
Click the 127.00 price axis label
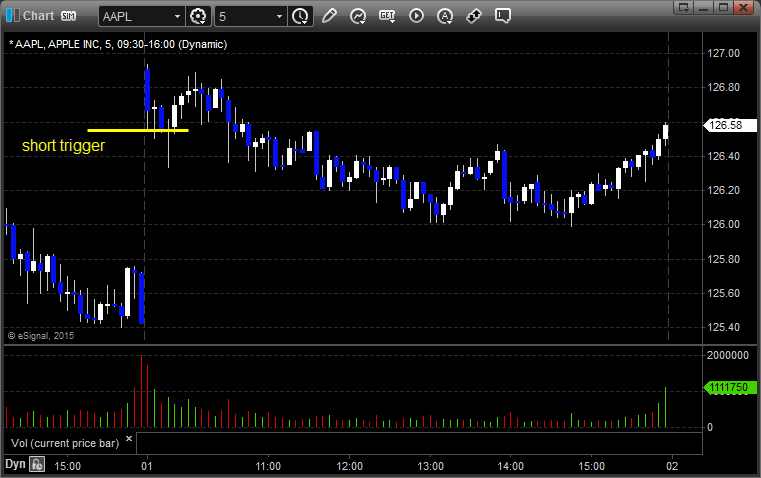[x=724, y=53]
